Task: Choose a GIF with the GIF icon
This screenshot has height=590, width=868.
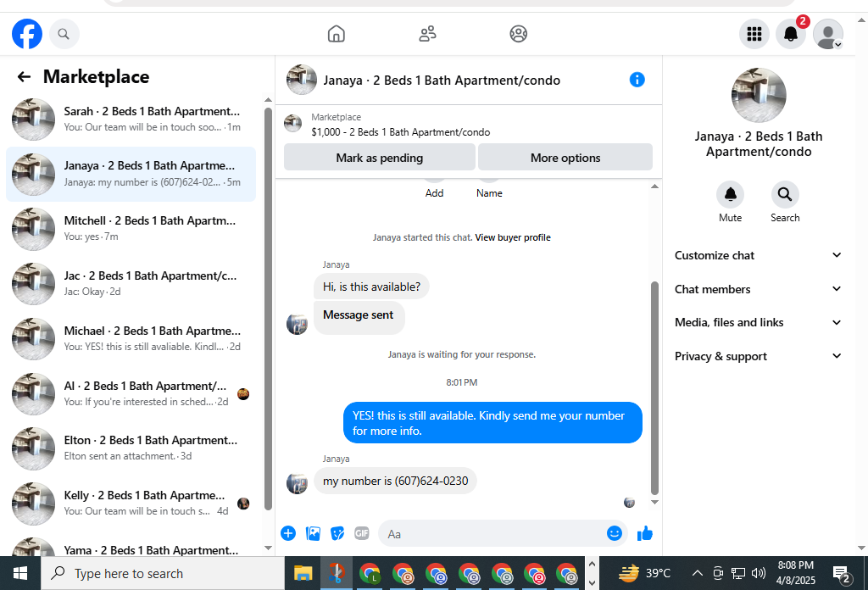Action: click(361, 533)
